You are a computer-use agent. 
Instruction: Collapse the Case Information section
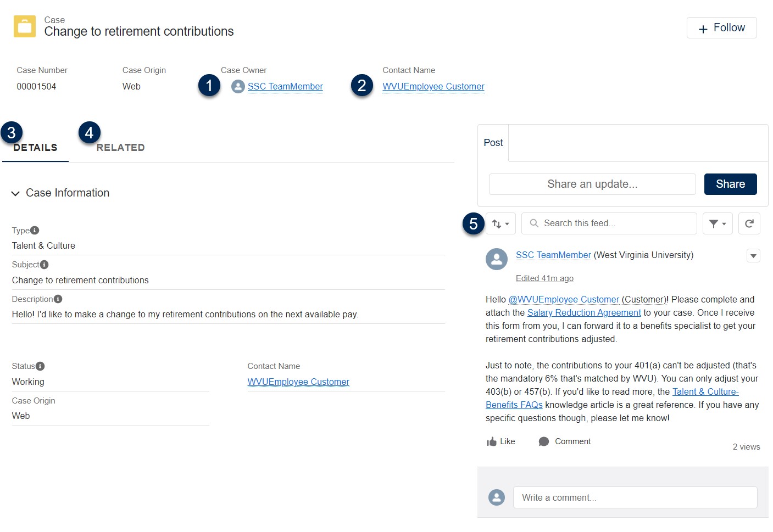[15, 193]
